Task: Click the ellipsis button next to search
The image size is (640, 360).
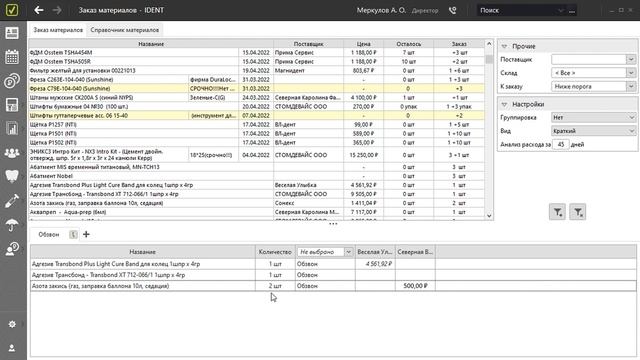Action: click(x=572, y=11)
